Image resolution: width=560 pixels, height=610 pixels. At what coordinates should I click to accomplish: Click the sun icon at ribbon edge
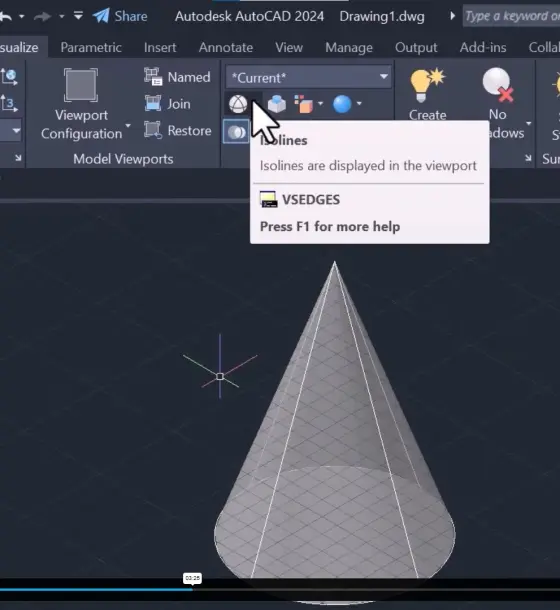(x=556, y=84)
